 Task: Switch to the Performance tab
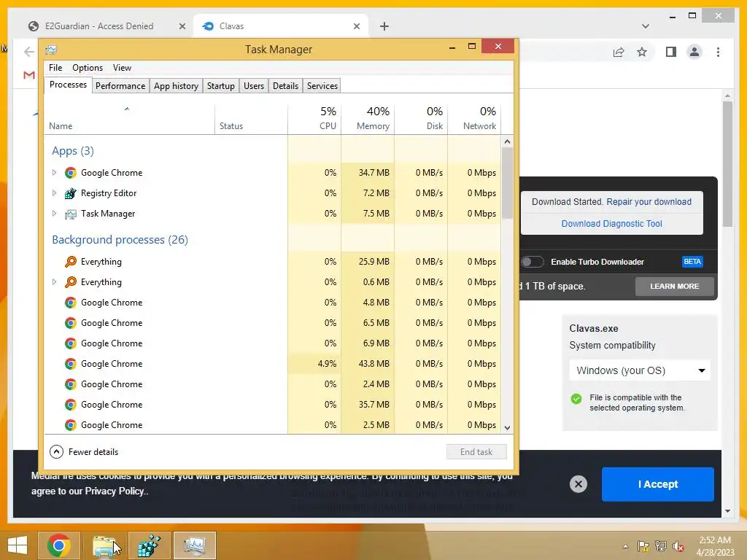click(x=120, y=86)
